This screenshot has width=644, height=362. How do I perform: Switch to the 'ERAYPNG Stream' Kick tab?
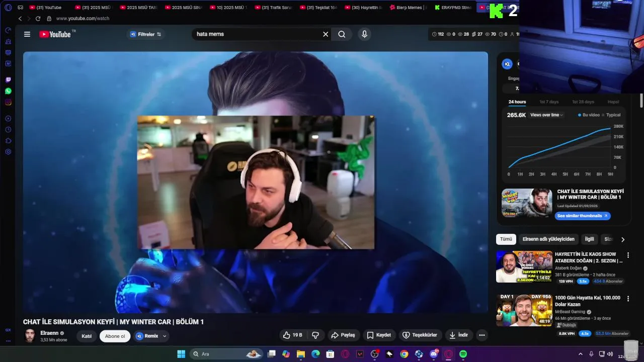click(x=454, y=8)
